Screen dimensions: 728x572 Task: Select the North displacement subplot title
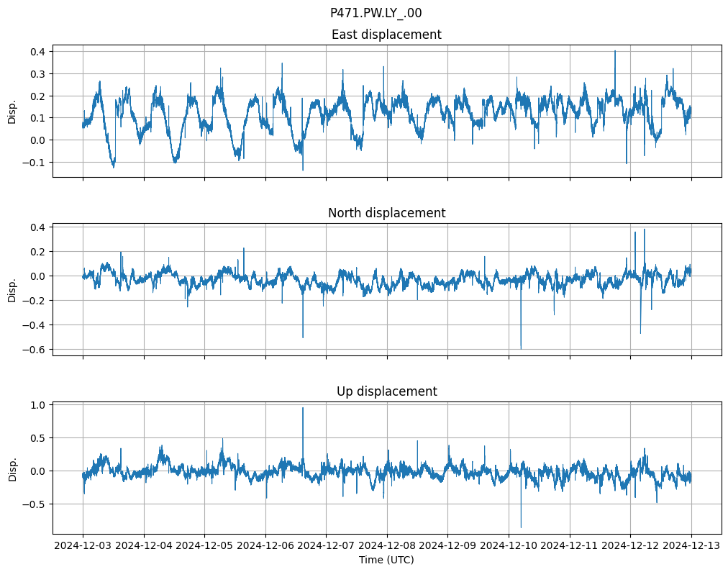click(386, 213)
